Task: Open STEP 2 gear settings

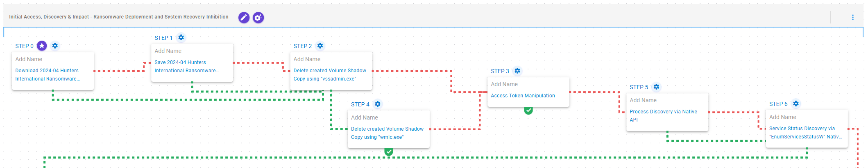Action: point(320,46)
